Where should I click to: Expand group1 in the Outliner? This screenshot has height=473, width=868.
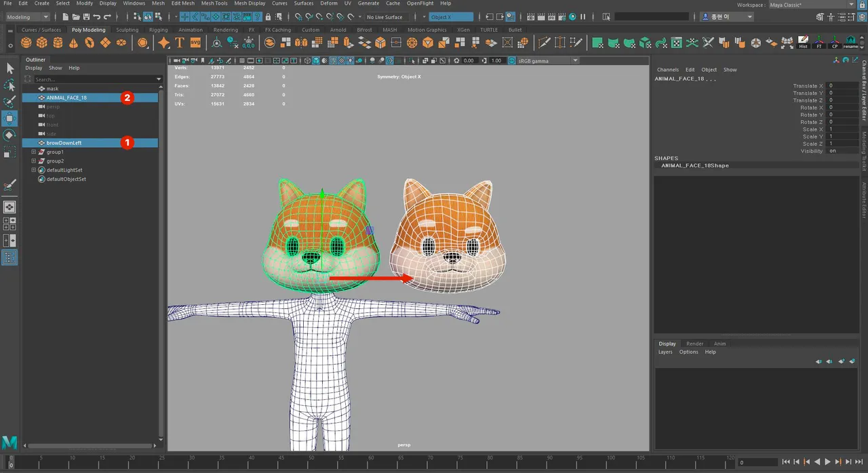[33, 152]
